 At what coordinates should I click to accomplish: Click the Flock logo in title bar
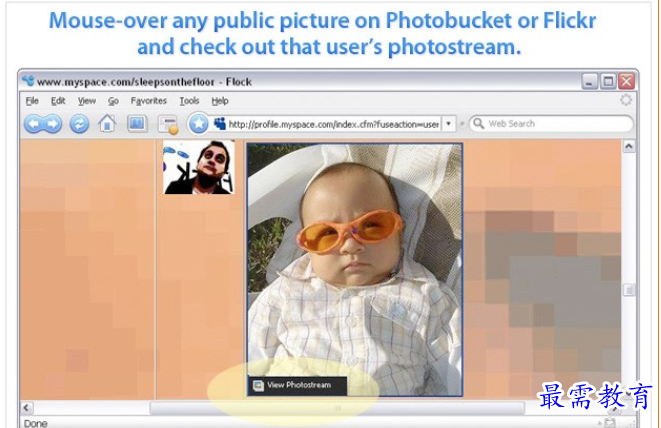pyautogui.click(x=28, y=81)
